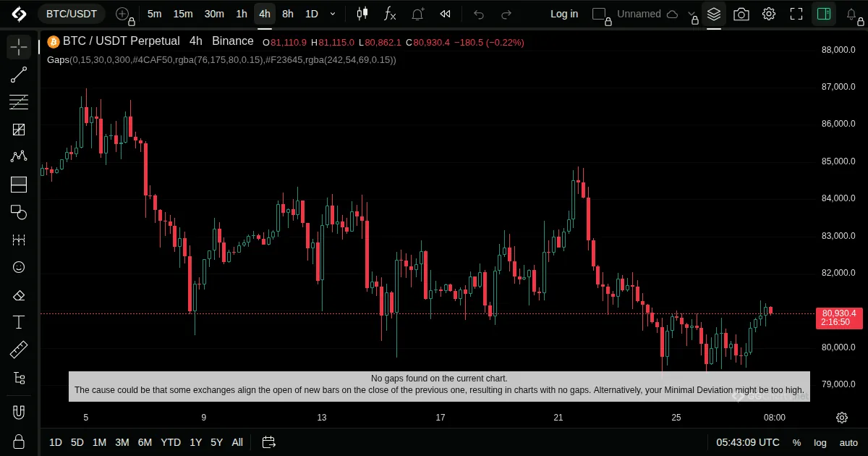Image resolution: width=868 pixels, height=456 pixels.
Task: Open the locked notifications bell
Action: click(x=852, y=14)
